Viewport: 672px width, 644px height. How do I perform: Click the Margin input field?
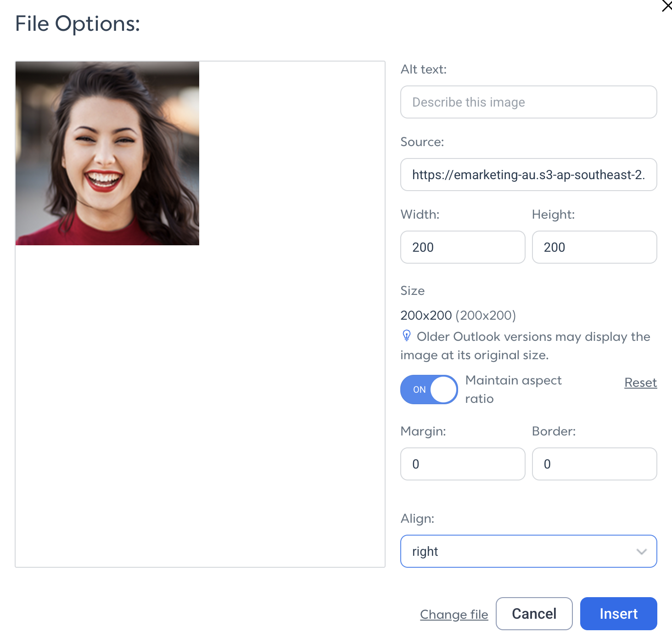[x=463, y=464]
